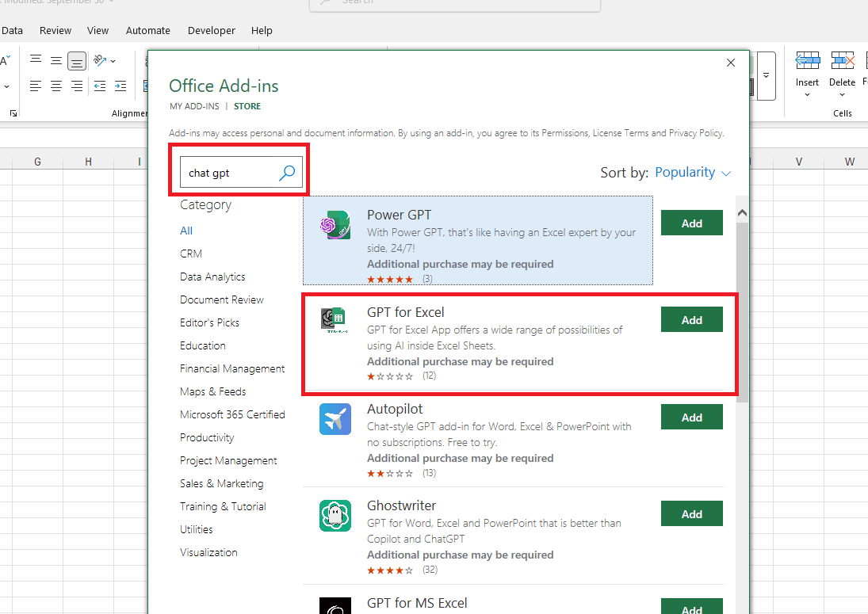
Task: Decrease the cell indent
Action: (x=100, y=86)
